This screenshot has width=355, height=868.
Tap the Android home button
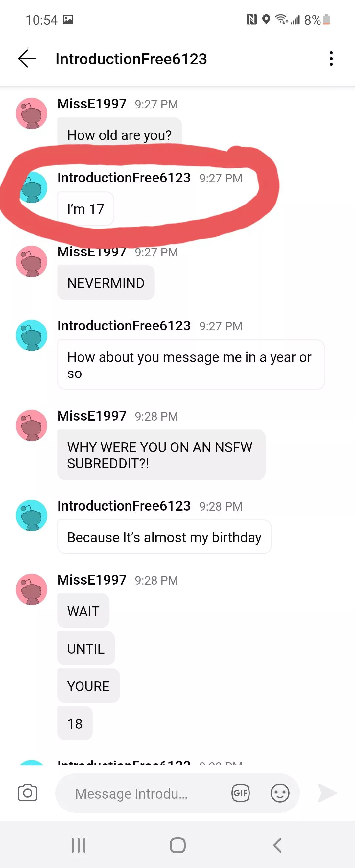pyautogui.click(x=177, y=845)
